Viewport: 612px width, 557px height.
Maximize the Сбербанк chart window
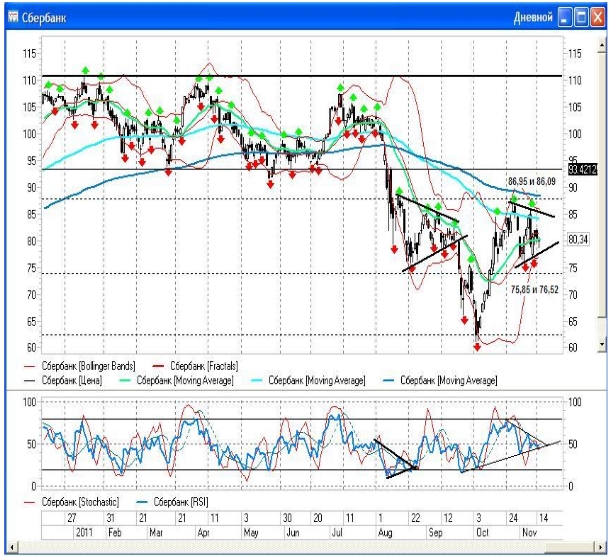[x=581, y=18]
